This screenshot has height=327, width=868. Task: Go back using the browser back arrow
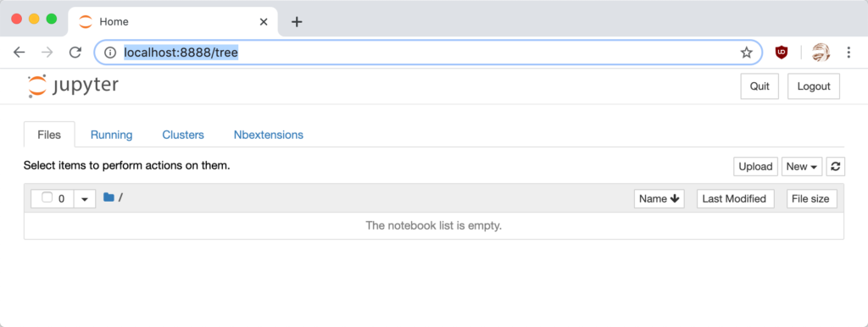pyautogui.click(x=19, y=53)
